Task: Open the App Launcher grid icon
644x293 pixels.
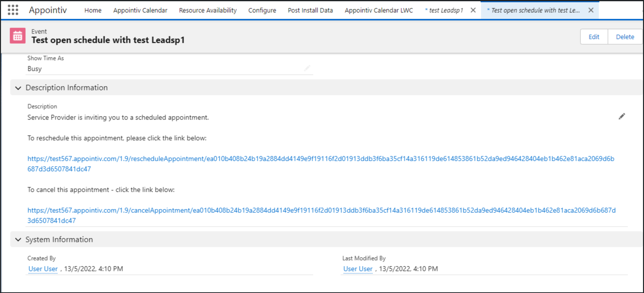Action: point(13,10)
